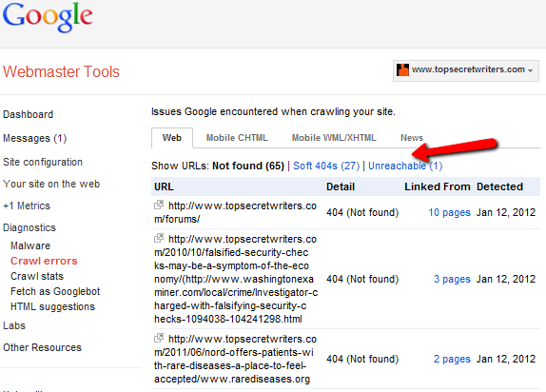546x392 pixels.
Task: Expand Site configuration section
Action: pyautogui.click(x=43, y=162)
